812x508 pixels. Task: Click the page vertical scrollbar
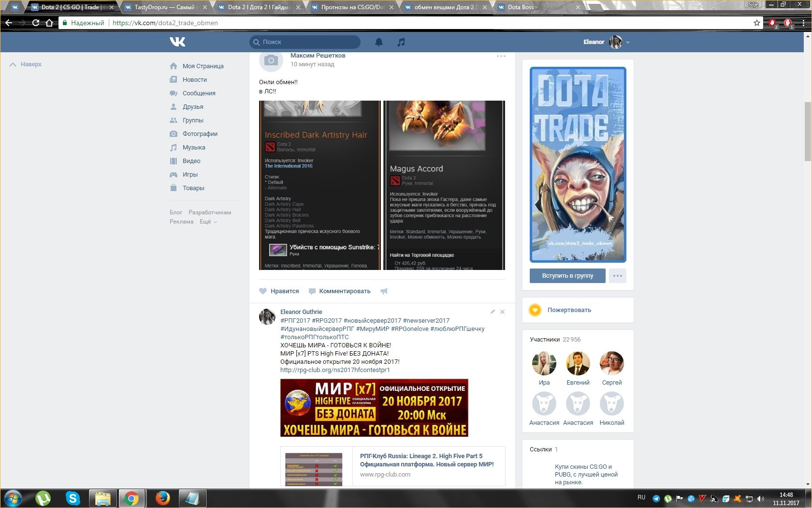click(808, 132)
